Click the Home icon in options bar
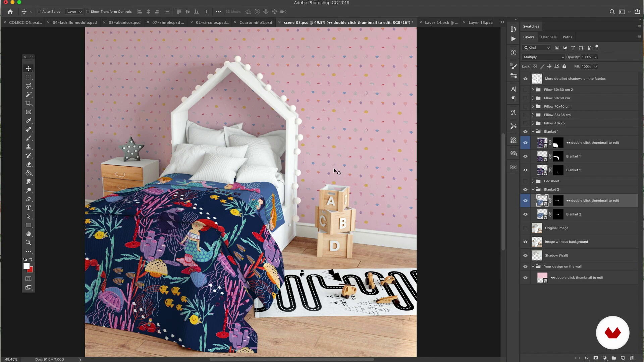 (x=10, y=12)
